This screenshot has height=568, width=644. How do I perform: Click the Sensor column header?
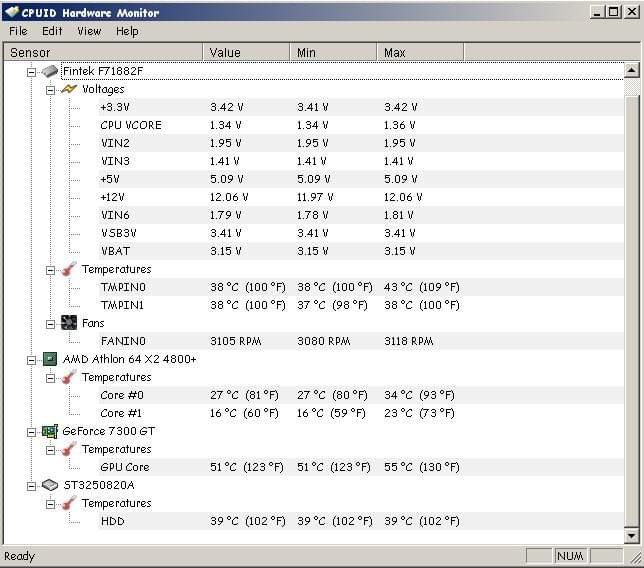click(x=103, y=53)
